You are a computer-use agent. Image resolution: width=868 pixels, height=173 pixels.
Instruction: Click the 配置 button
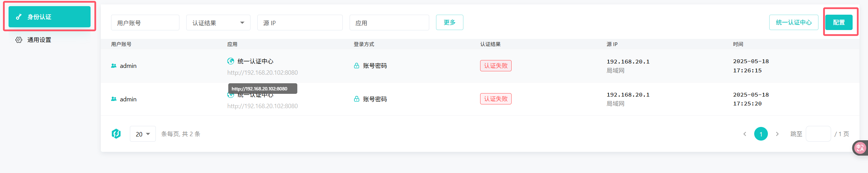(x=839, y=23)
